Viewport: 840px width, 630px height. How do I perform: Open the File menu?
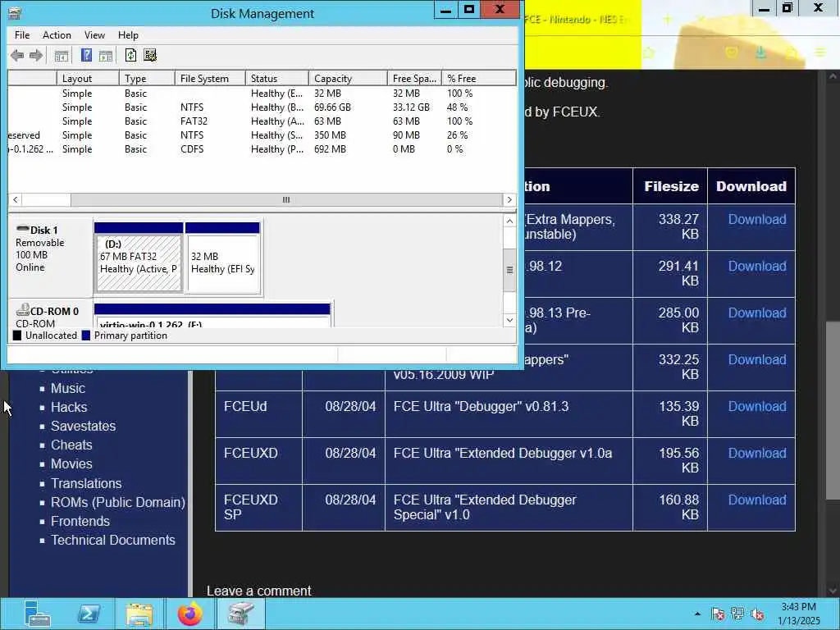(x=22, y=34)
